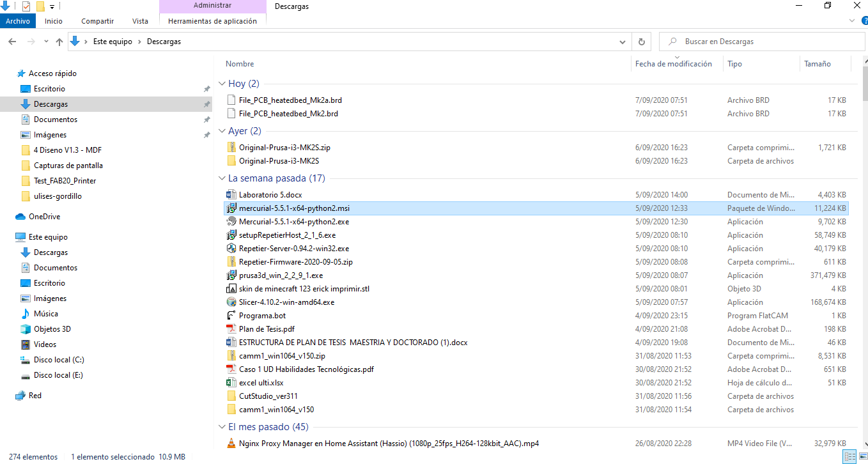Screen dimensions: 868x464
Task: Go up one level with the up arrow
Action: click(59, 42)
